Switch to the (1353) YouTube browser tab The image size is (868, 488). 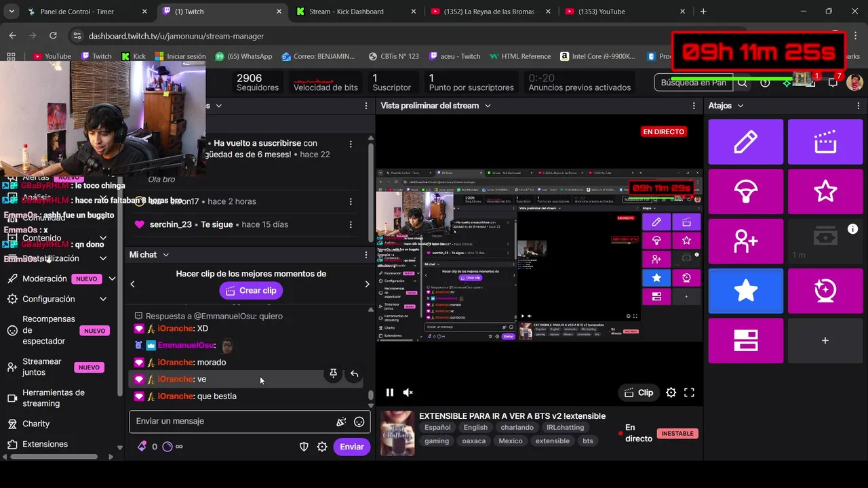pyautogui.click(x=601, y=12)
